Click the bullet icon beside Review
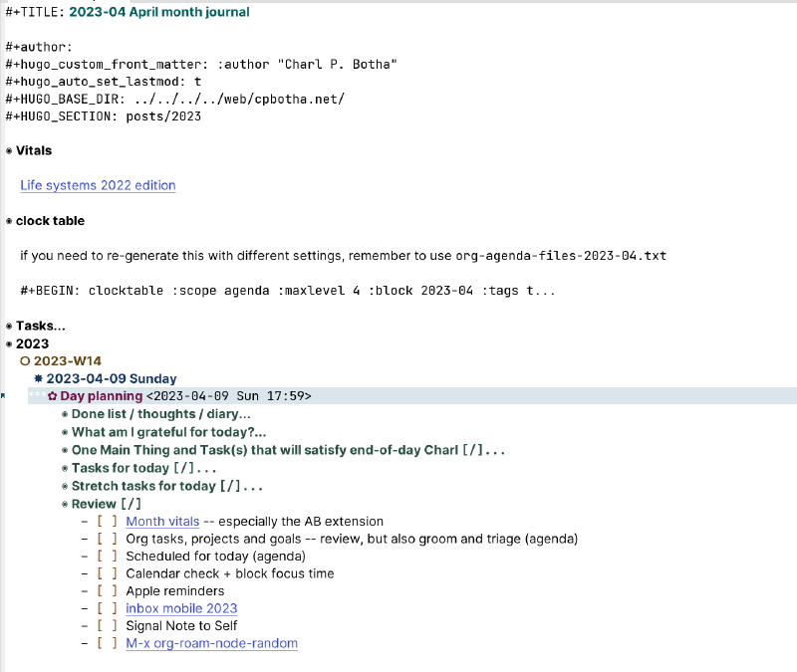 (x=66, y=504)
